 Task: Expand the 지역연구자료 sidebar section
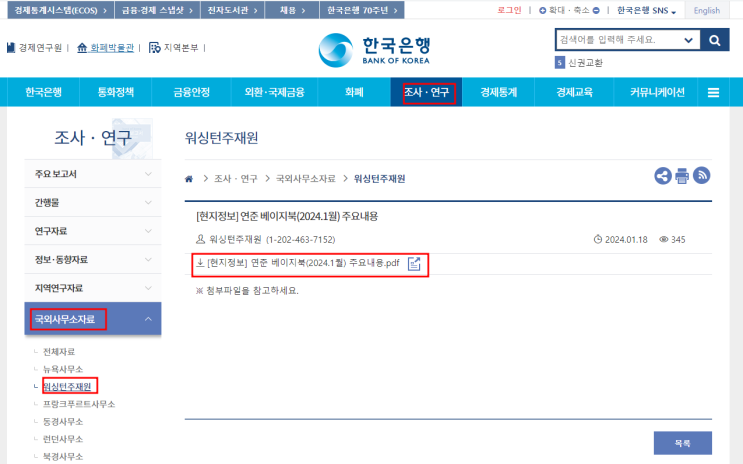tap(93, 288)
